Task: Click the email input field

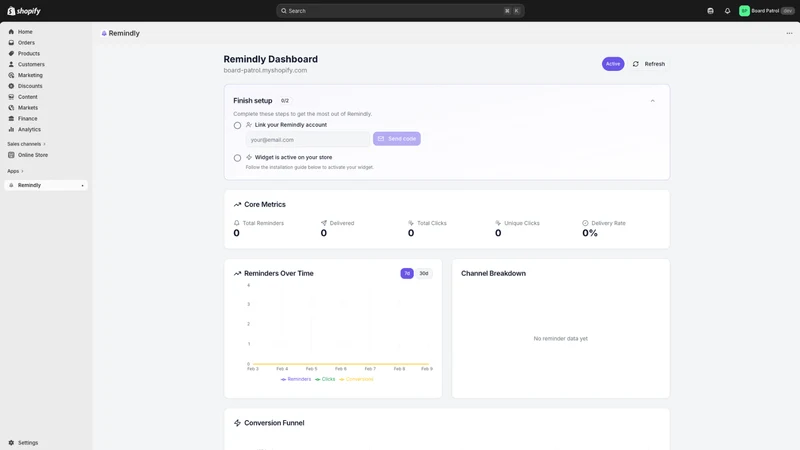Action: [x=308, y=139]
